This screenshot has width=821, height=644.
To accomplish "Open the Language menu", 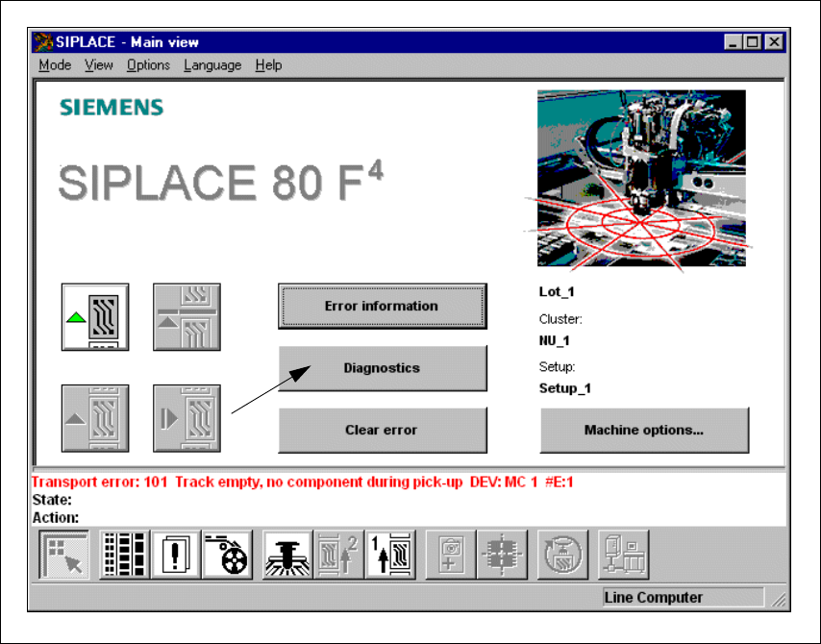I will click(x=212, y=65).
